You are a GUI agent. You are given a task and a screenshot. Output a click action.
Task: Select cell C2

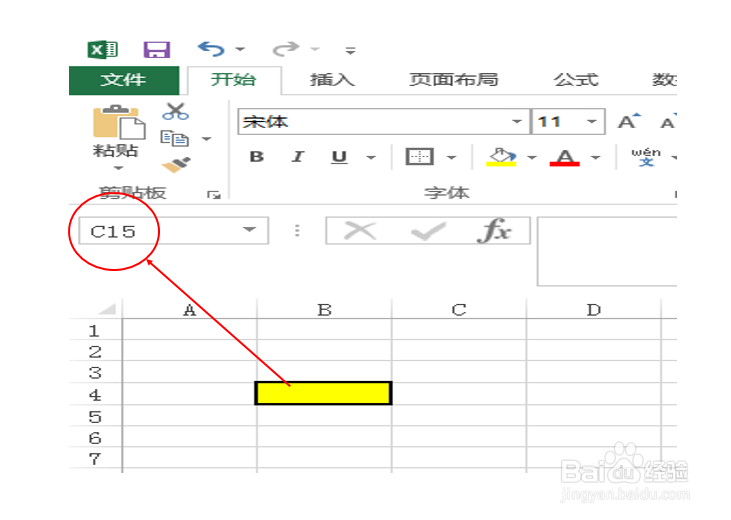(459, 350)
